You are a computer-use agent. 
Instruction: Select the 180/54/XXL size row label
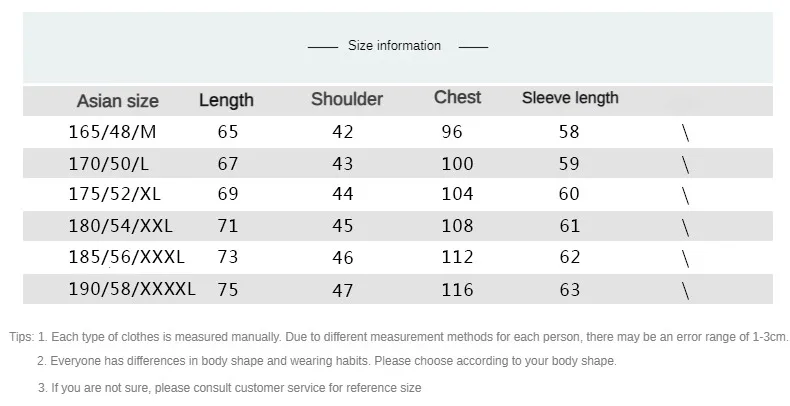120,226
